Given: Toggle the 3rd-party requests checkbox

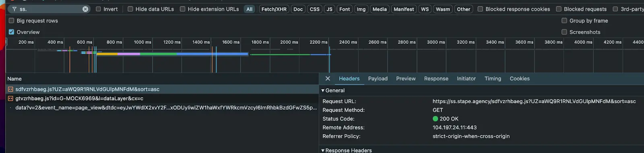Looking at the screenshot, I should point(615,9).
